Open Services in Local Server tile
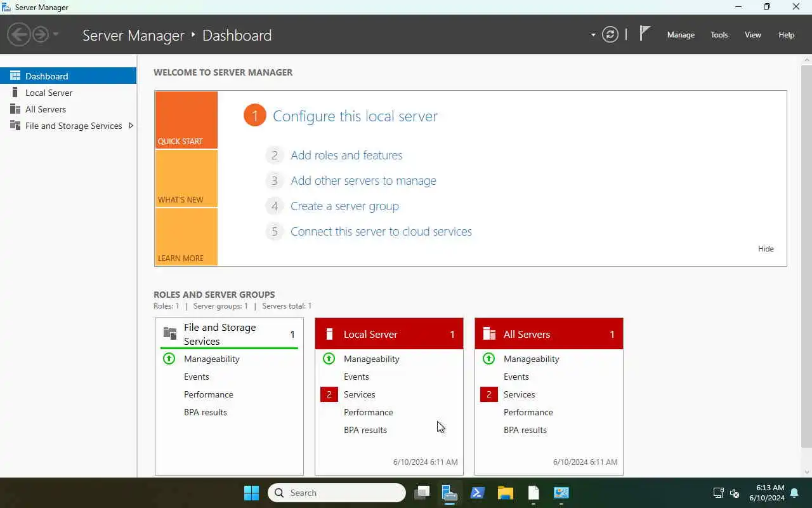This screenshot has height=508, width=812. (360, 394)
